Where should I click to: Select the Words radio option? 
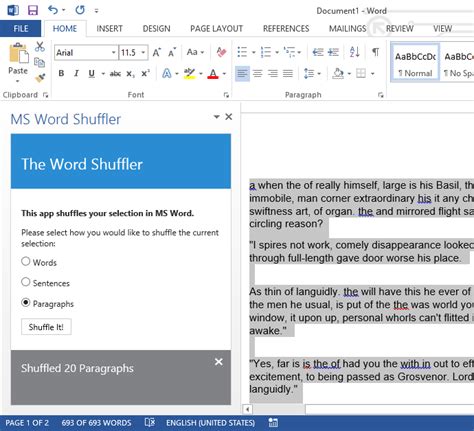(x=26, y=261)
